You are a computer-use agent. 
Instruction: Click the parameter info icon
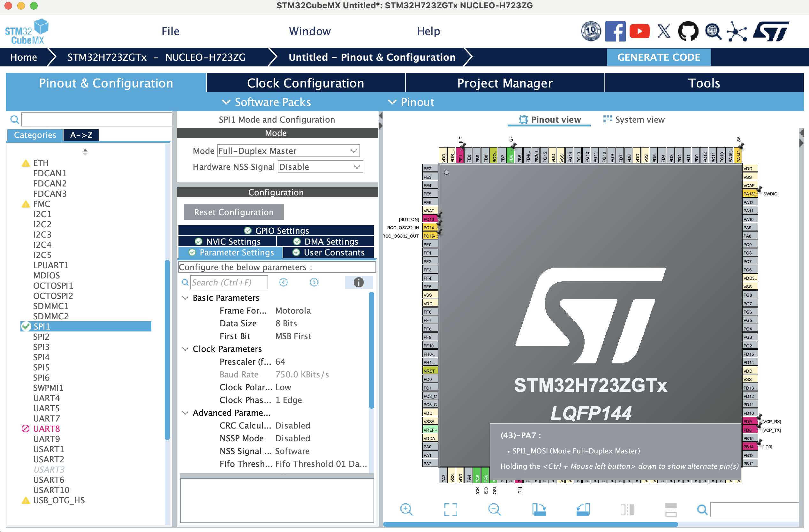[358, 282]
